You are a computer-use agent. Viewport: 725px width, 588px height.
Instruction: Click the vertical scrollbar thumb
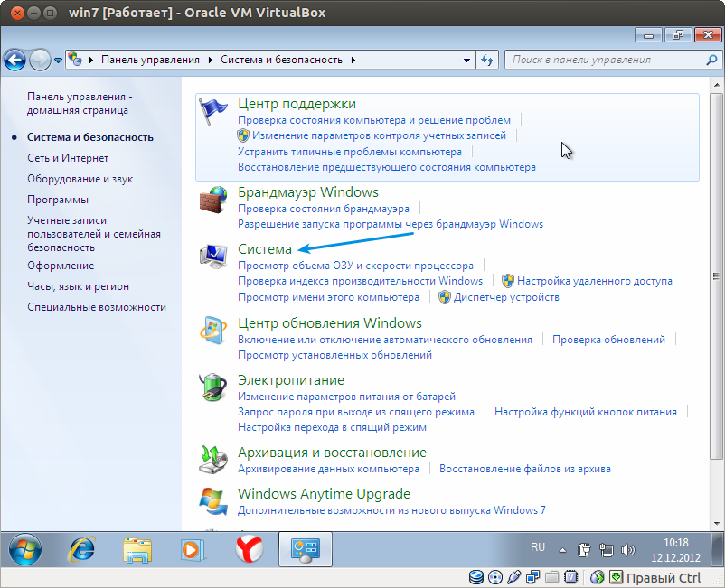pos(716,276)
